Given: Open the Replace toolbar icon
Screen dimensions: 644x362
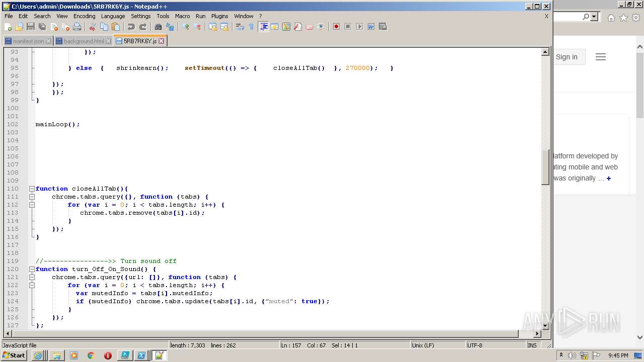Looking at the screenshot, I should [x=170, y=27].
